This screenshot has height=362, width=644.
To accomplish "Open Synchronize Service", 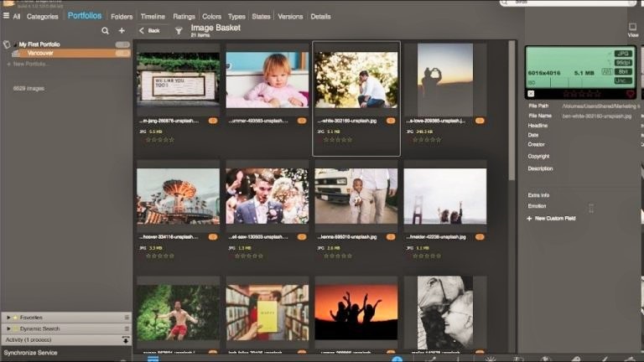I will (x=30, y=353).
